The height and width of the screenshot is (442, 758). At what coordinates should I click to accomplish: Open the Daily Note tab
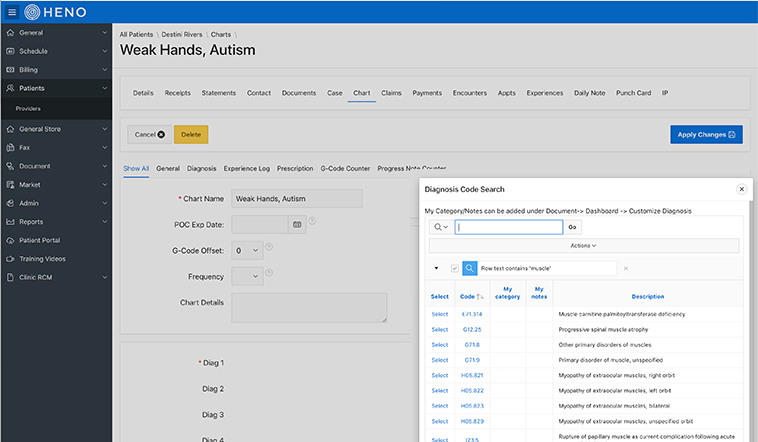point(589,93)
